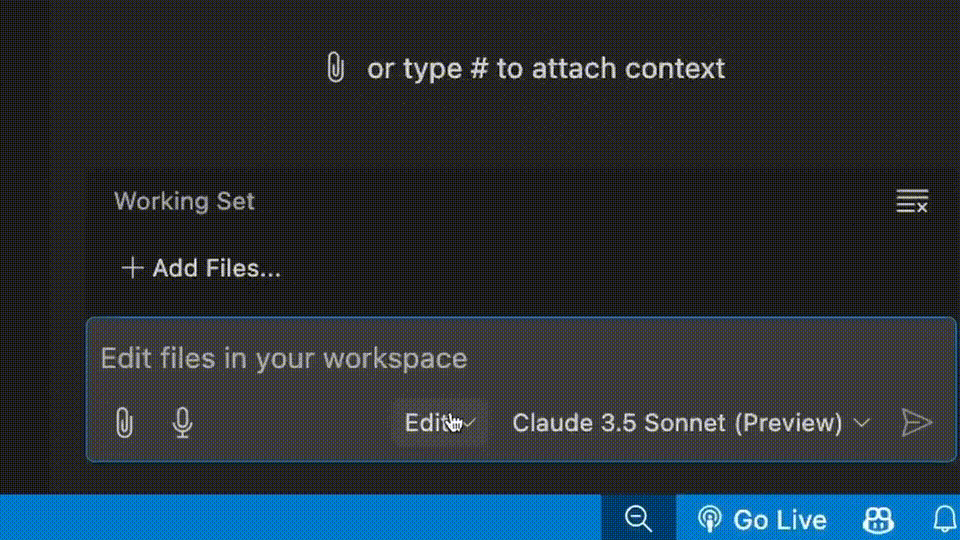Click the Go Live text button

click(x=780, y=520)
